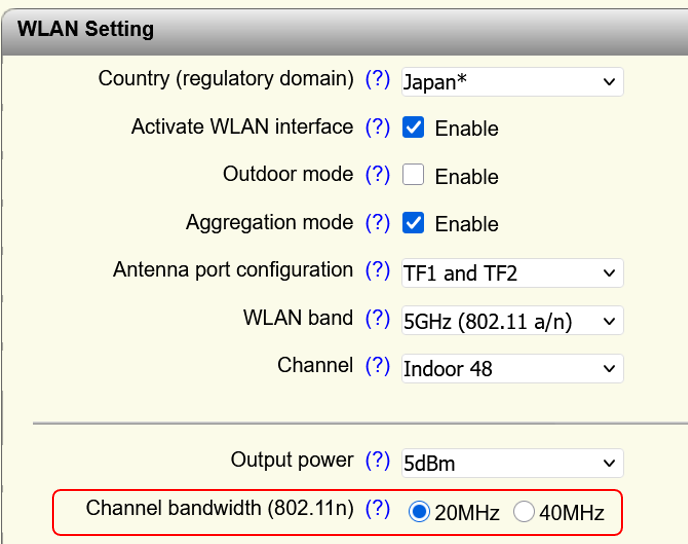
Task: Show help (?) for Aggregation mode
Action: point(377,223)
